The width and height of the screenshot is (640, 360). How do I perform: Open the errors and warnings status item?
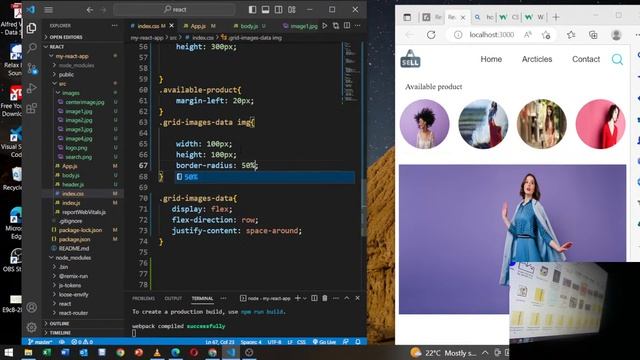82,342
